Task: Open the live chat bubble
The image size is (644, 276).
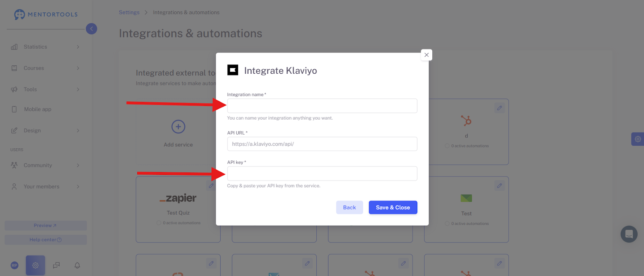Action: click(x=629, y=234)
